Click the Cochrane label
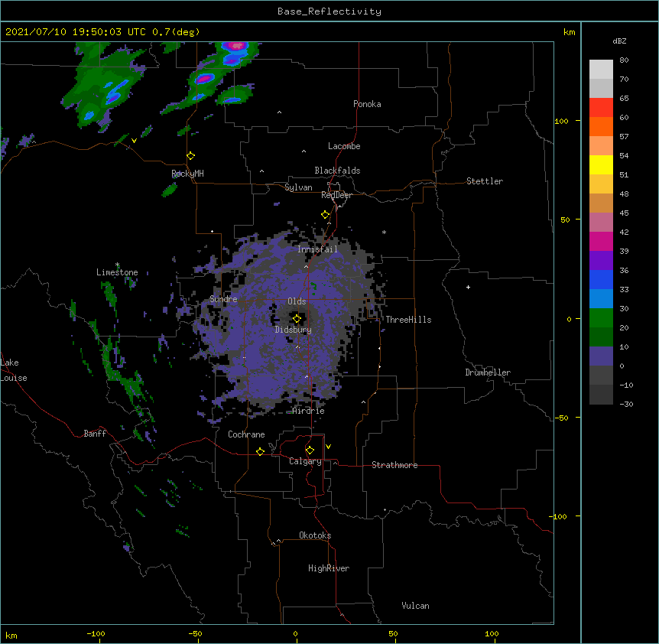Screen dimensions: 659x644 (246, 434)
